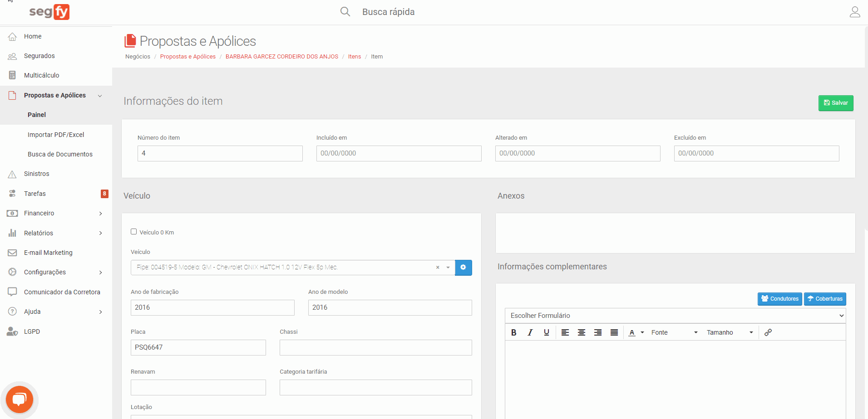
Task: Open Sinistros from the sidebar
Action: (x=36, y=174)
